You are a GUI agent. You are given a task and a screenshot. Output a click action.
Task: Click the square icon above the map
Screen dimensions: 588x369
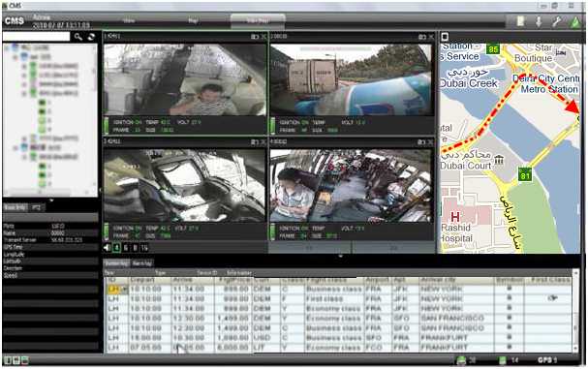point(445,37)
